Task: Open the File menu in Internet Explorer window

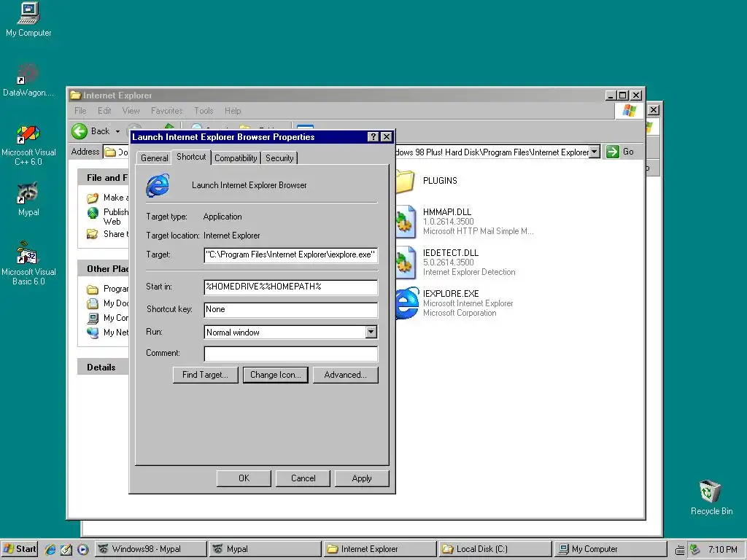Action: pyautogui.click(x=80, y=111)
